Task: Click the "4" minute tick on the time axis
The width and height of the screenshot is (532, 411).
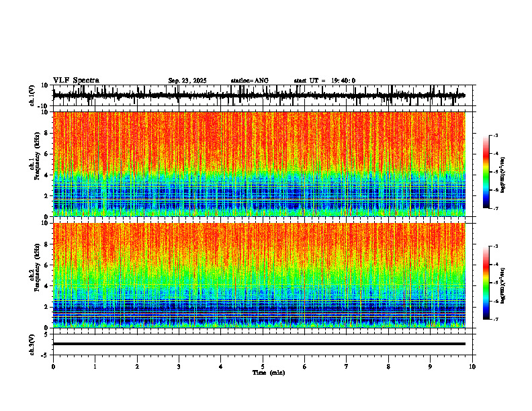Action: [221, 367]
